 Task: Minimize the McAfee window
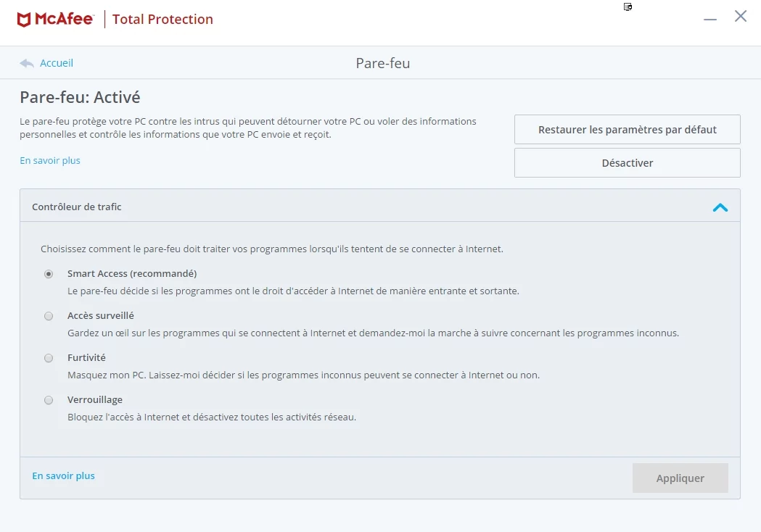pyautogui.click(x=710, y=20)
